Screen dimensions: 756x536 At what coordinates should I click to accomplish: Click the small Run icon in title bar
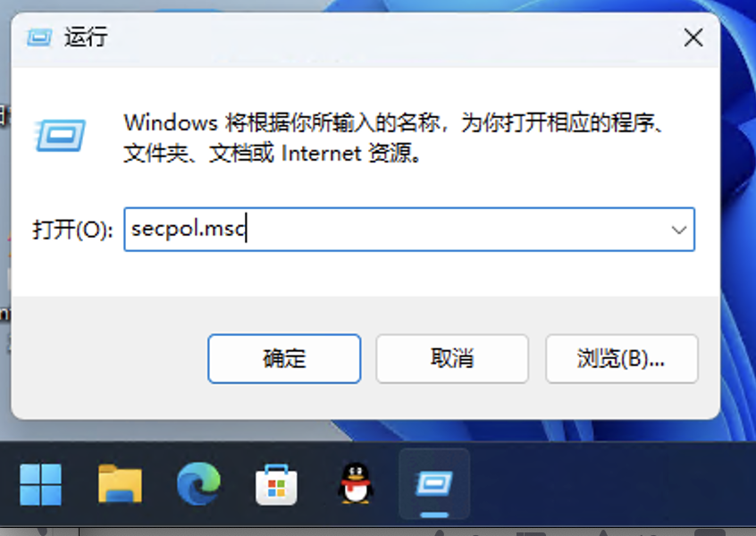39,38
